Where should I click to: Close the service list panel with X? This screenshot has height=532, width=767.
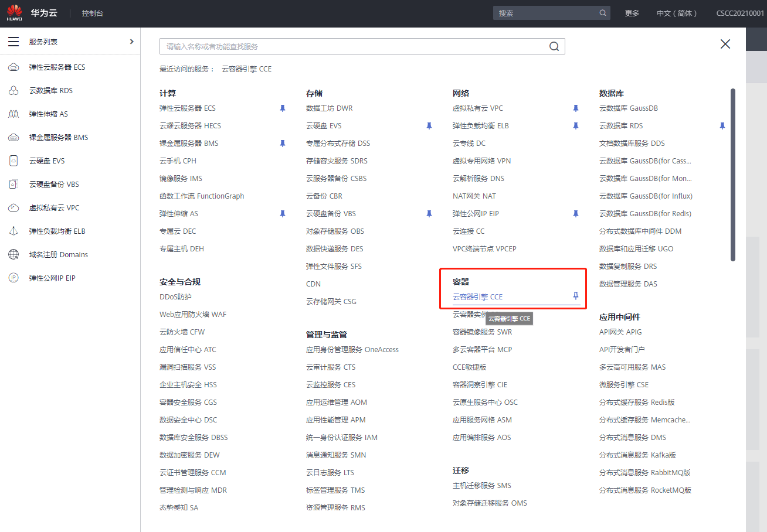pyautogui.click(x=725, y=44)
